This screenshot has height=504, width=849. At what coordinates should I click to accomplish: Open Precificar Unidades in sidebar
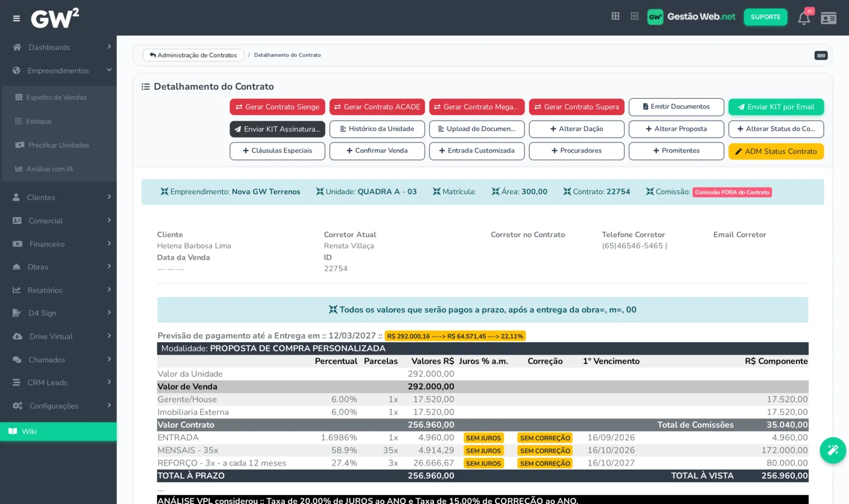click(58, 145)
